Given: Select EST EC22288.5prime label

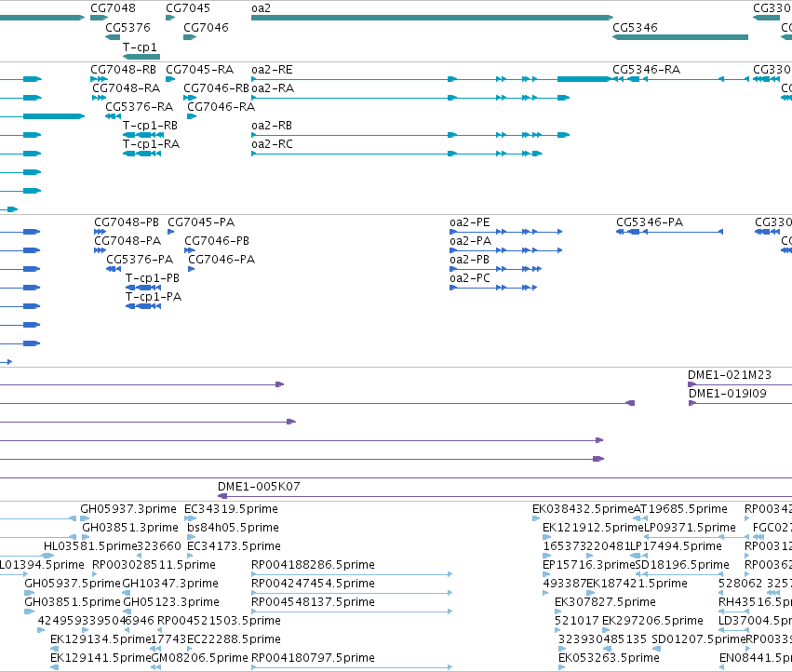Looking at the screenshot, I should (234, 639).
